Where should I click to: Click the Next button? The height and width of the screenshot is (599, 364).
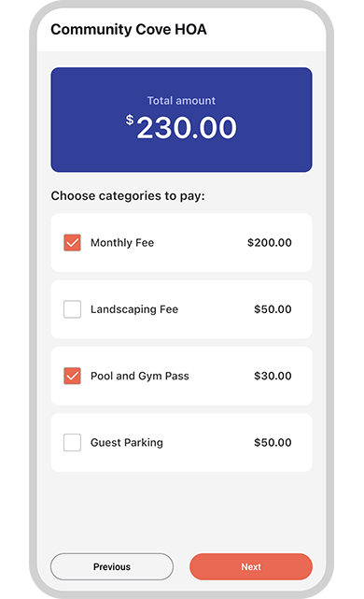coord(251,566)
